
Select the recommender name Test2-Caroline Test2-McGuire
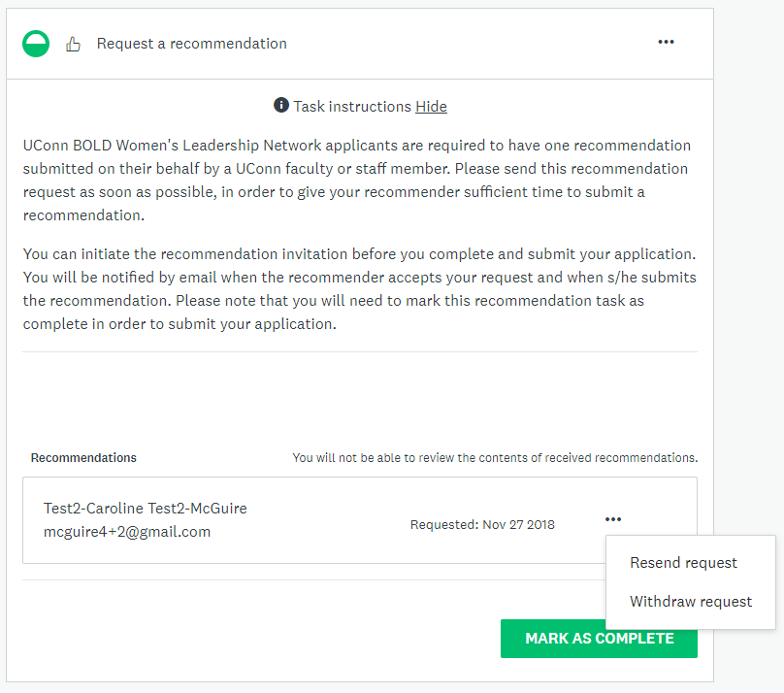click(145, 509)
